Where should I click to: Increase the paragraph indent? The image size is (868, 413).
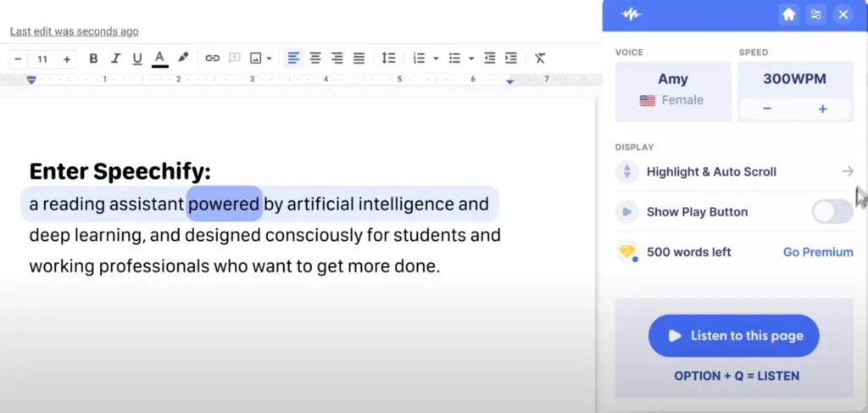[x=511, y=59]
